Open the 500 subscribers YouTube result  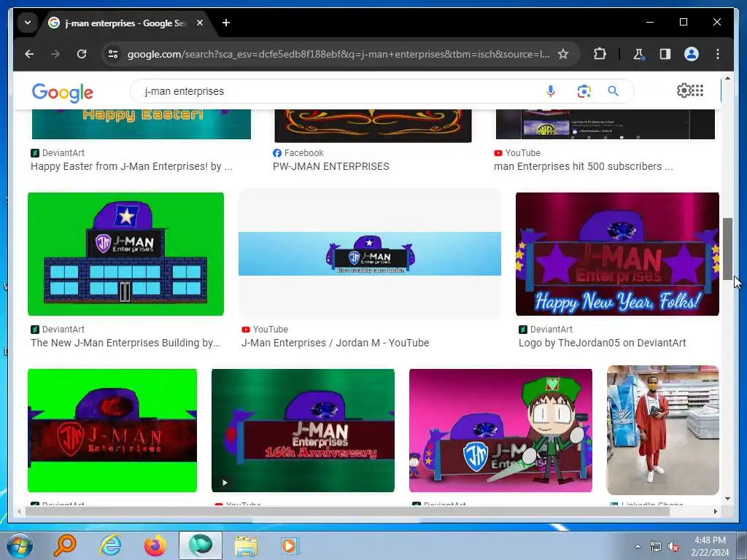(583, 166)
